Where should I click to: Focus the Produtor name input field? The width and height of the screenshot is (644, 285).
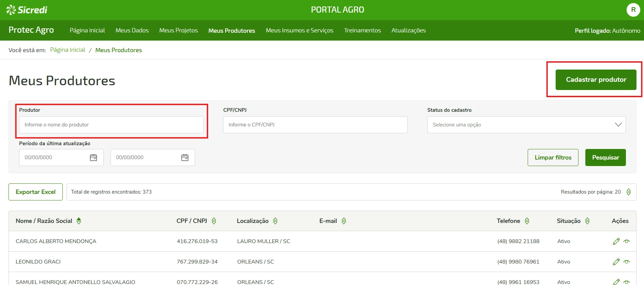click(x=111, y=125)
